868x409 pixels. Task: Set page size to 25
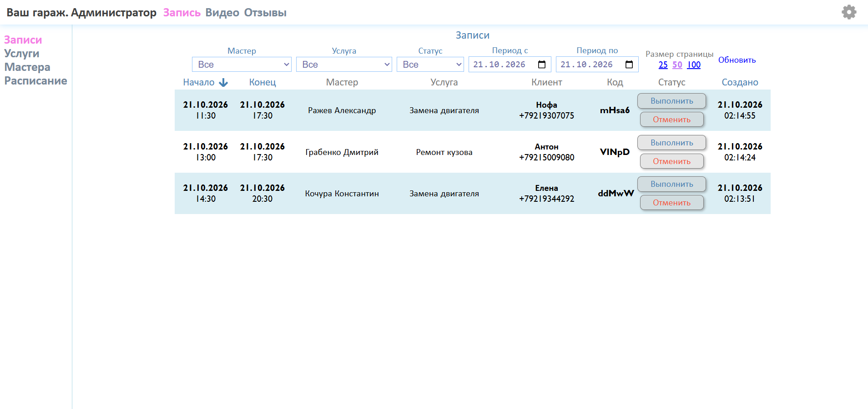pyautogui.click(x=663, y=65)
